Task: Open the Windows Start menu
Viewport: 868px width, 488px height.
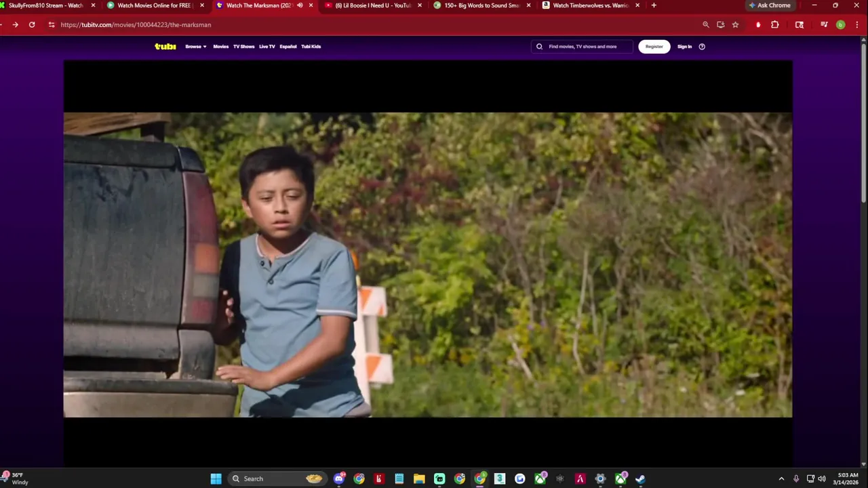Action: tap(216, 479)
